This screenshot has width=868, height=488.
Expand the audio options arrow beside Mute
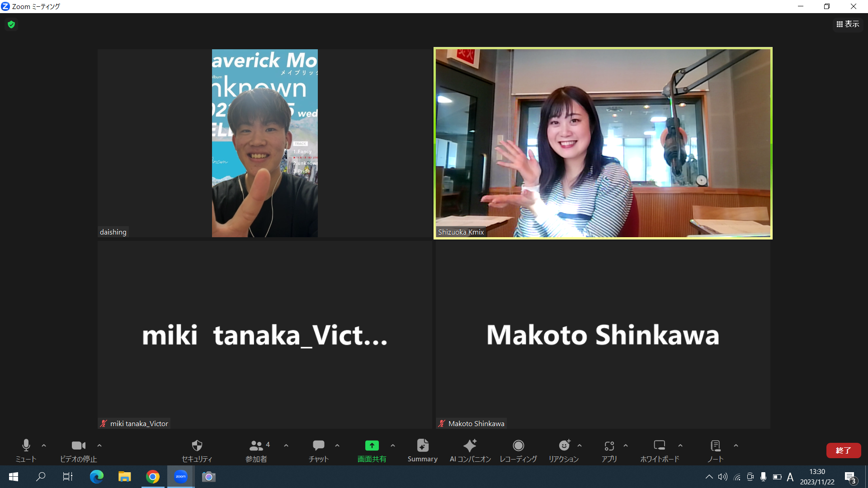(x=44, y=446)
